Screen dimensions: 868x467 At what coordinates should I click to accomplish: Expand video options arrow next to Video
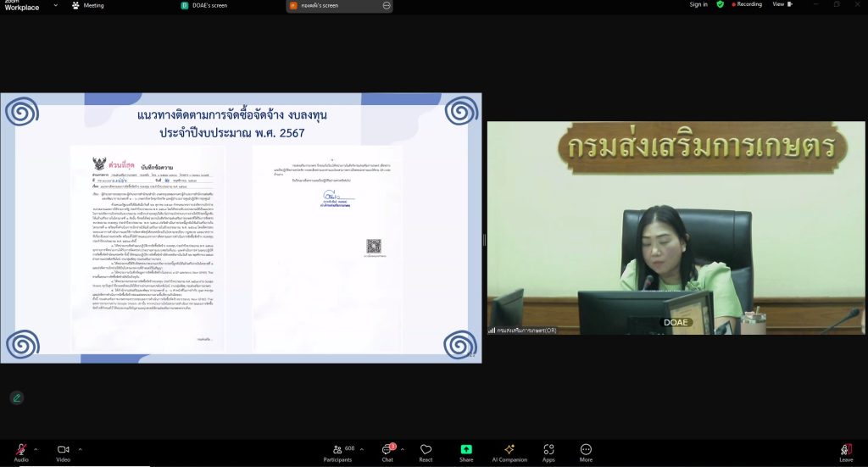(x=80, y=449)
